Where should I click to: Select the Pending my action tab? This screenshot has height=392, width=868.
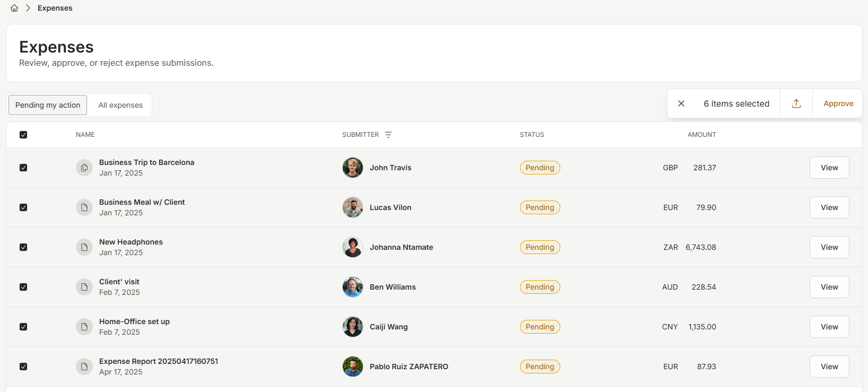48,105
